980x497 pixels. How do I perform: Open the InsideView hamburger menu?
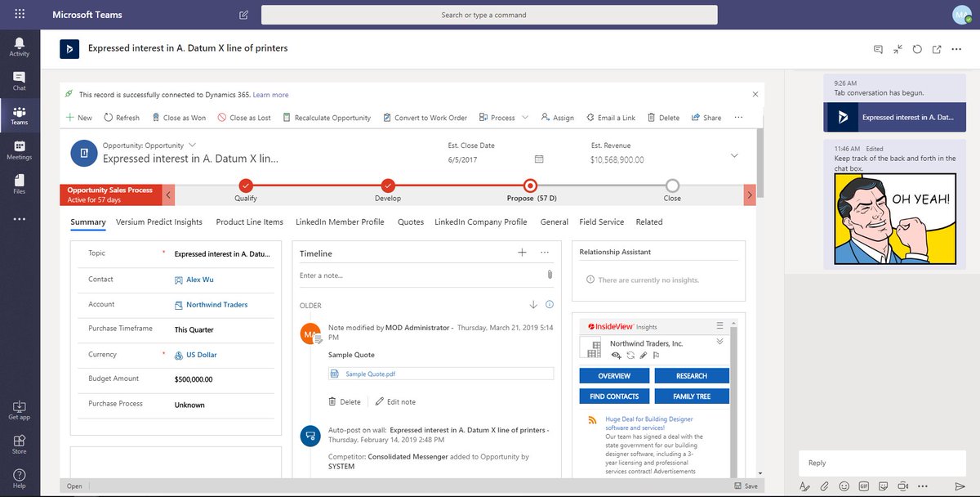tap(719, 325)
